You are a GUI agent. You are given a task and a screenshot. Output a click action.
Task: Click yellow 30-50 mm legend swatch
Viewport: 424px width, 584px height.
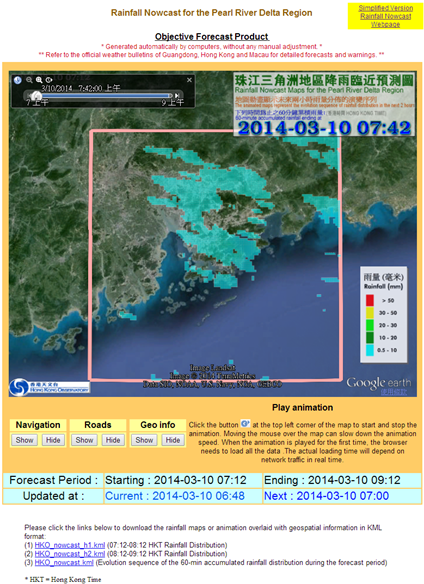point(370,313)
